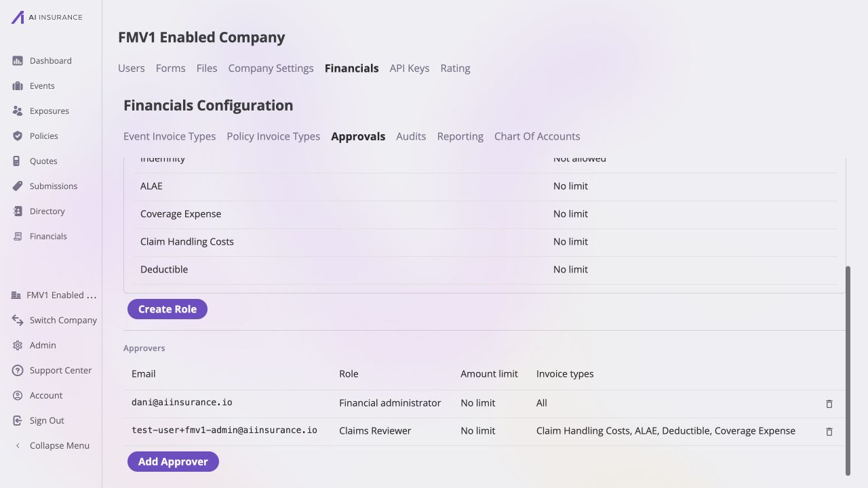Open the Reporting sub-tab
Image resolution: width=868 pixels, height=488 pixels.
[x=460, y=136]
